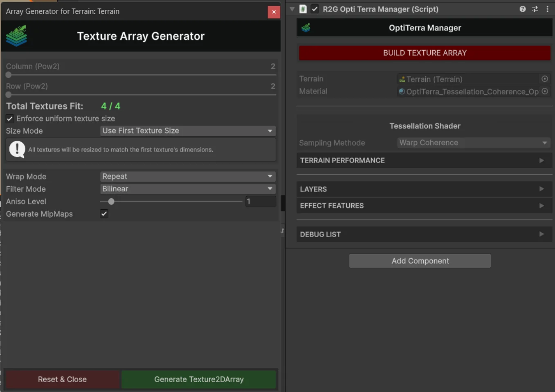Click the 'Total Textures Fit:' label
555x392 pixels.
pyautogui.click(x=45, y=106)
